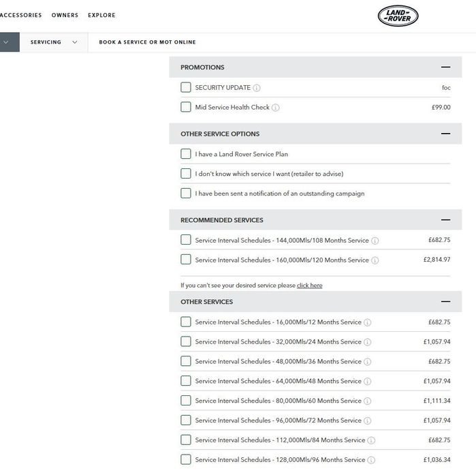476x475 pixels.
Task: Collapse the Other Services section
Action: [445, 302]
